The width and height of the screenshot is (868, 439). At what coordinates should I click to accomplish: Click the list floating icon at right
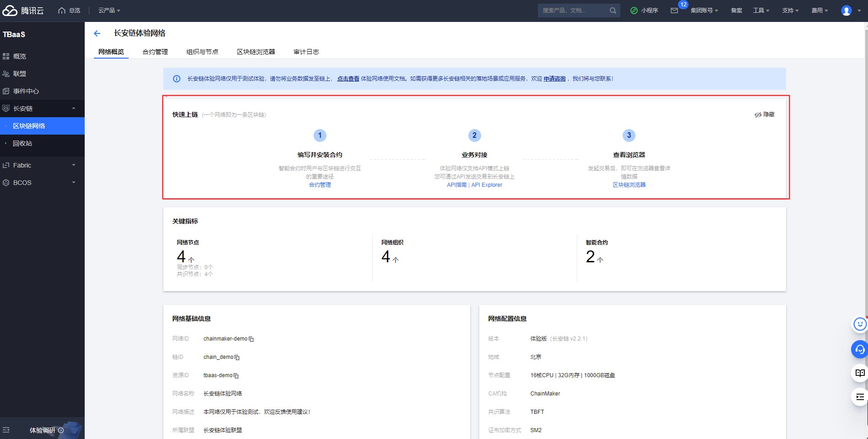pyautogui.click(x=860, y=397)
